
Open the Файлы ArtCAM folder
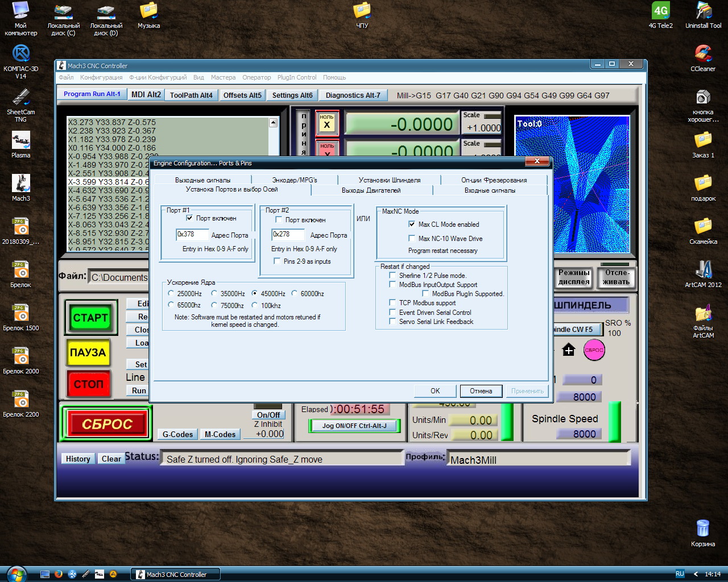tap(703, 322)
